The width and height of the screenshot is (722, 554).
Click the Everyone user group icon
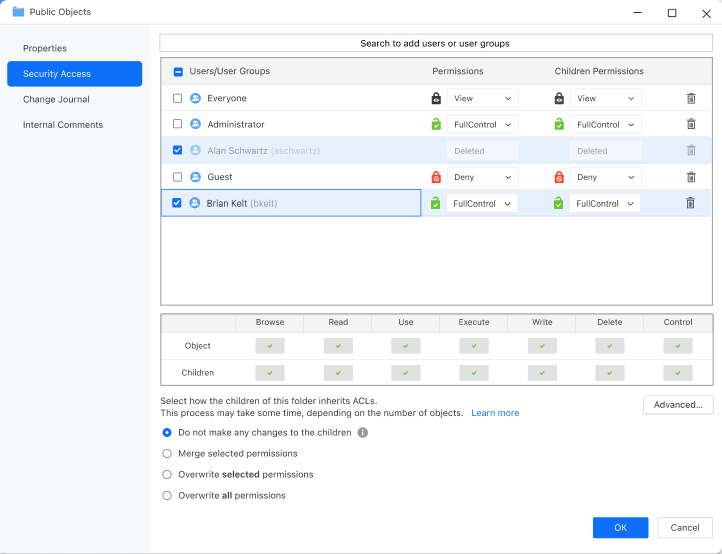(x=195, y=98)
